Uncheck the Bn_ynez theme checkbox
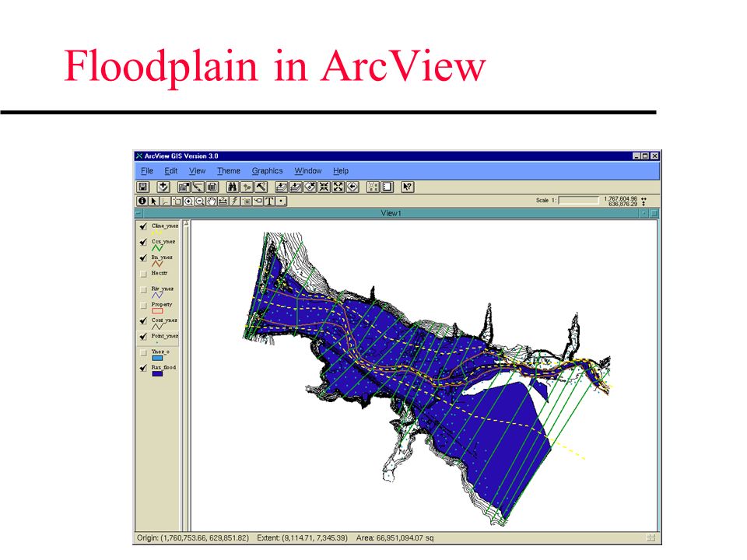The image size is (747, 560). point(143,257)
